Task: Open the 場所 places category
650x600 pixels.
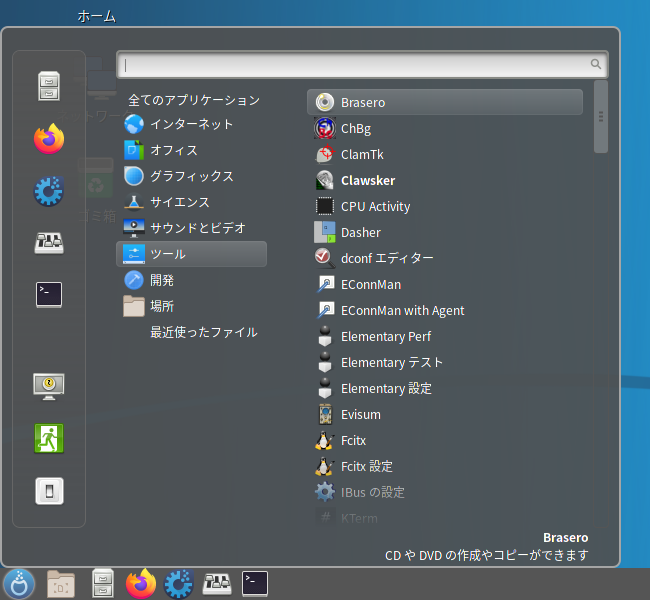Action: coord(192,306)
